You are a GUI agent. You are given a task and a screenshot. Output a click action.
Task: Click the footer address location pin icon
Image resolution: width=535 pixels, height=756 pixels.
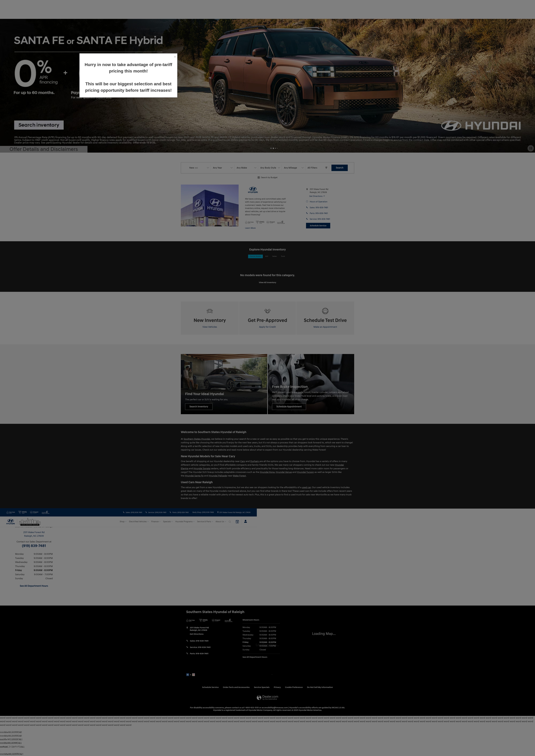[187, 627]
